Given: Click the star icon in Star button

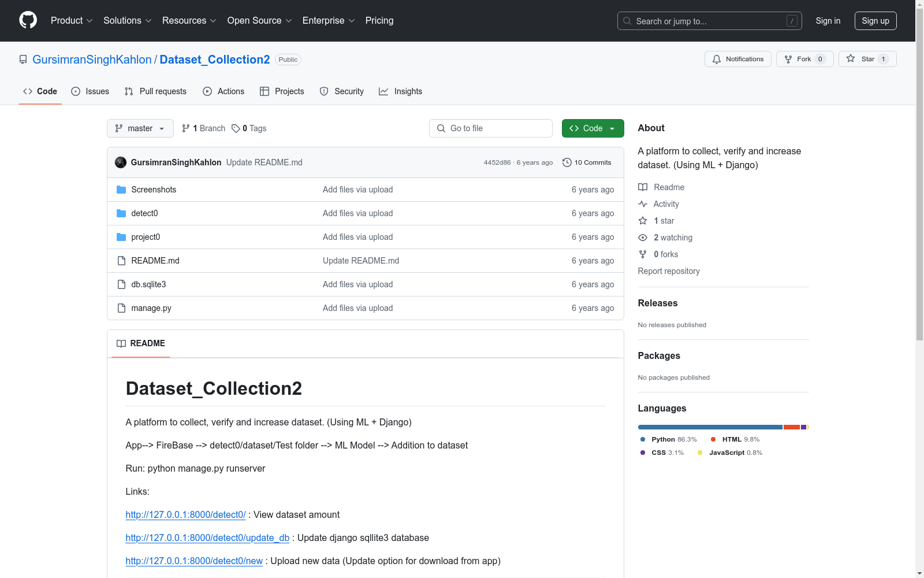Looking at the screenshot, I should click(851, 58).
